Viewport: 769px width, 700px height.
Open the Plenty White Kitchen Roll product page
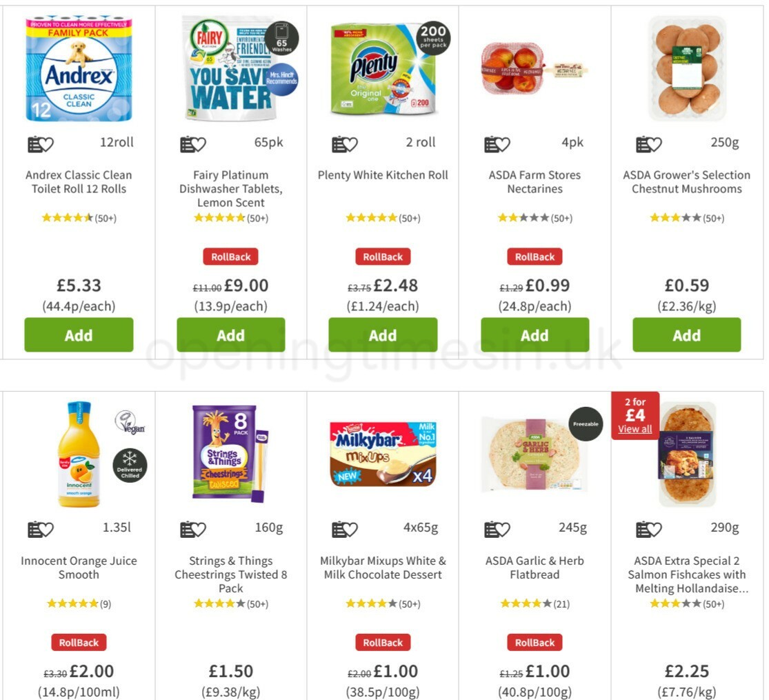[383, 175]
